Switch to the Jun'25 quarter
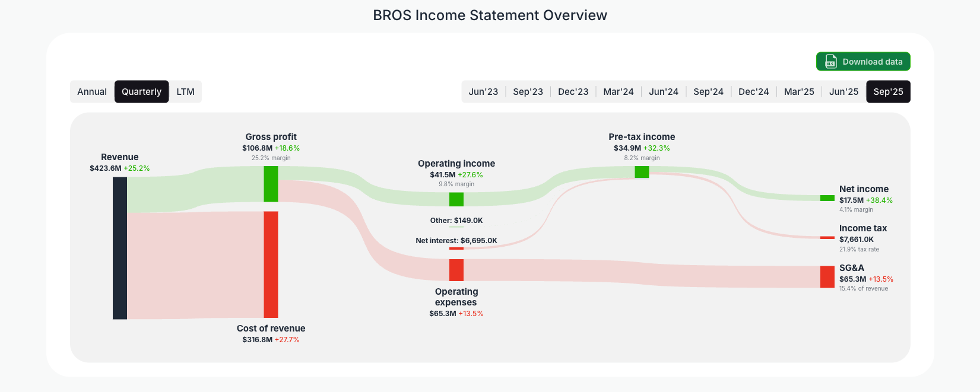The height and width of the screenshot is (392, 980). [x=843, y=91]
